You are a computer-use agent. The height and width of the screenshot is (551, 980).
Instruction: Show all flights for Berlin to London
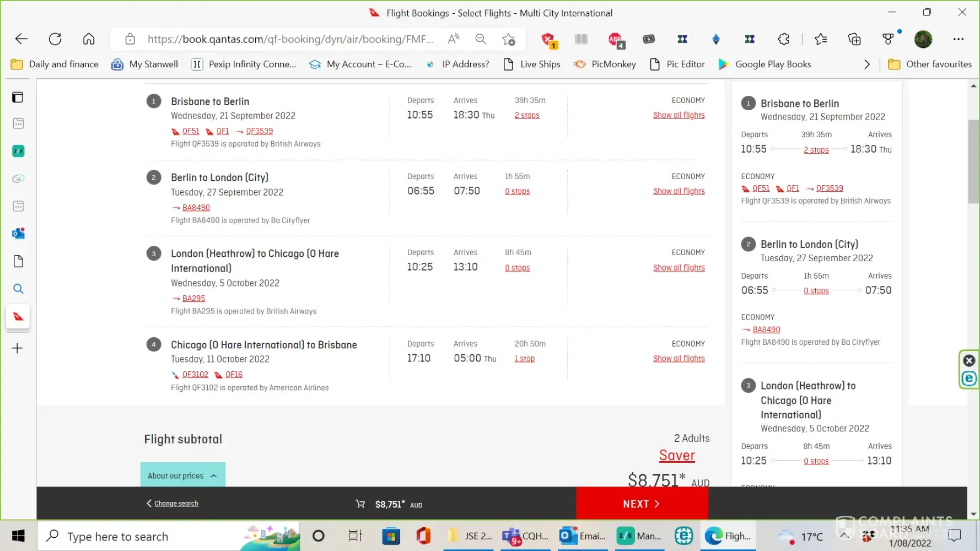[x=679, y=191]
